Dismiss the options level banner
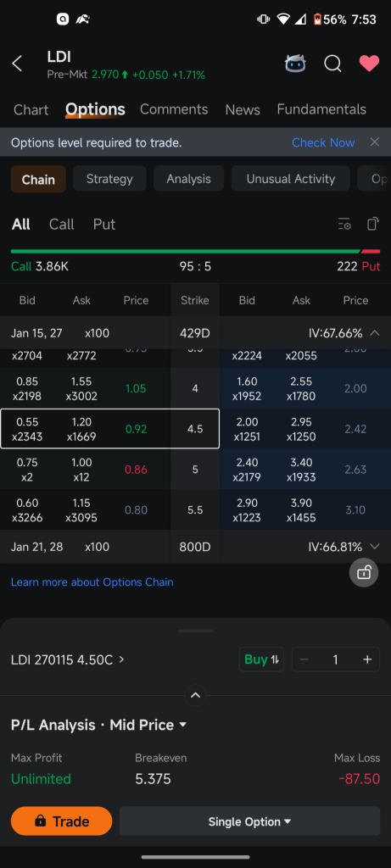This screenshot has width=391, height=868. coord(375,142)
